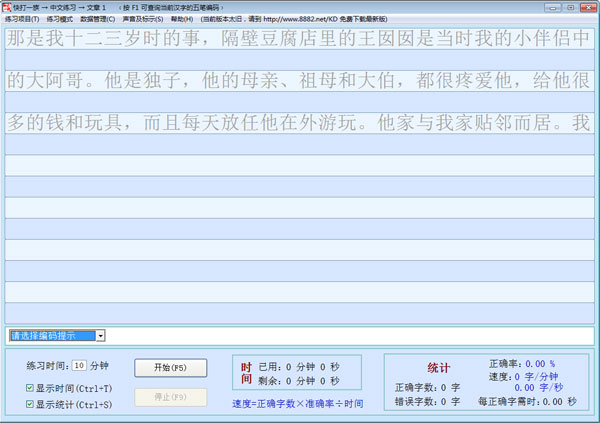Viewport: 600px width, 423px height.
Task: Toggle the 显示统计(Ctrl+S) checkbox
Action: coord(30,405)
